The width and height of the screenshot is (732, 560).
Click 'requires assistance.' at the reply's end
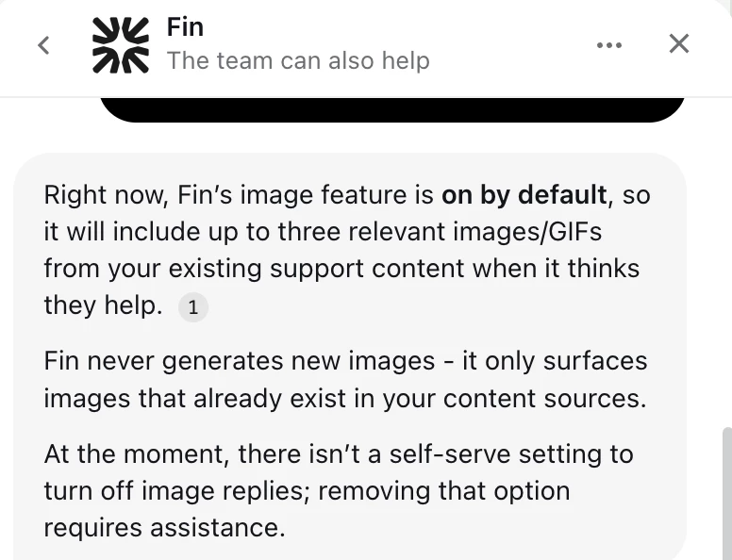[164, 528]
